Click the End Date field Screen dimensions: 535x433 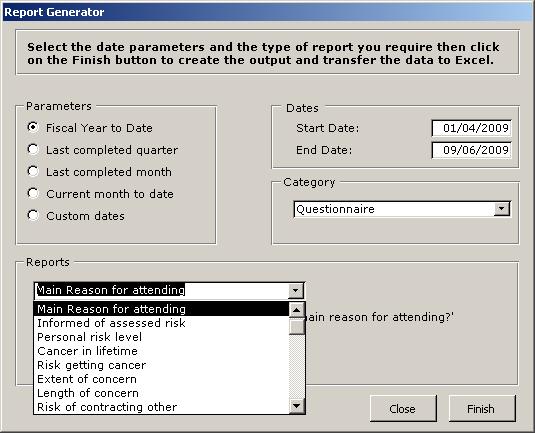[472, 150]
